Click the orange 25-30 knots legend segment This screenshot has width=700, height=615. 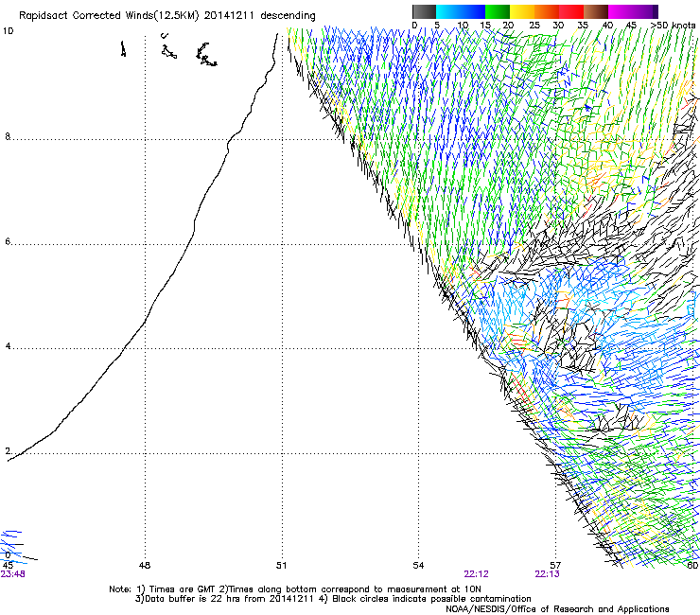(547, 11)
